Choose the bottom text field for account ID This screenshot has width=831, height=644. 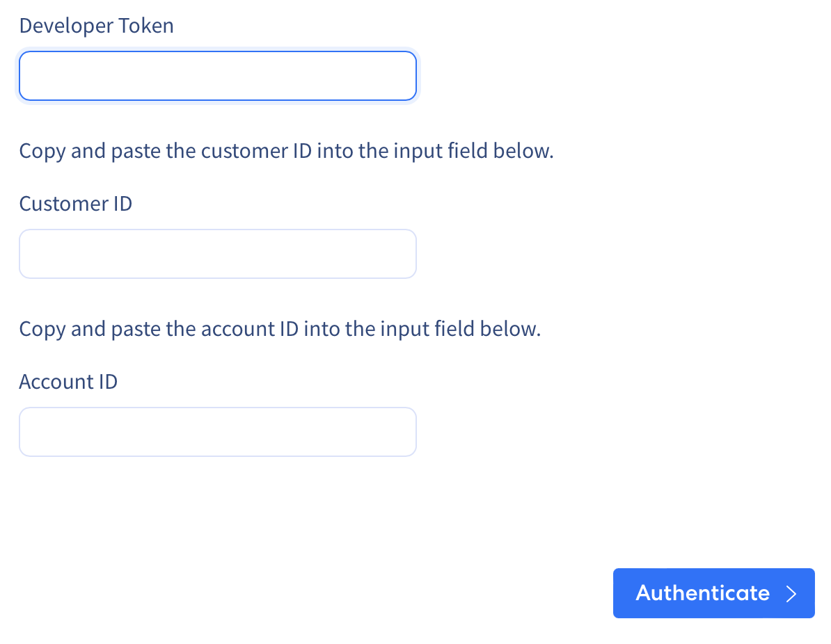(x=218, y=432)
